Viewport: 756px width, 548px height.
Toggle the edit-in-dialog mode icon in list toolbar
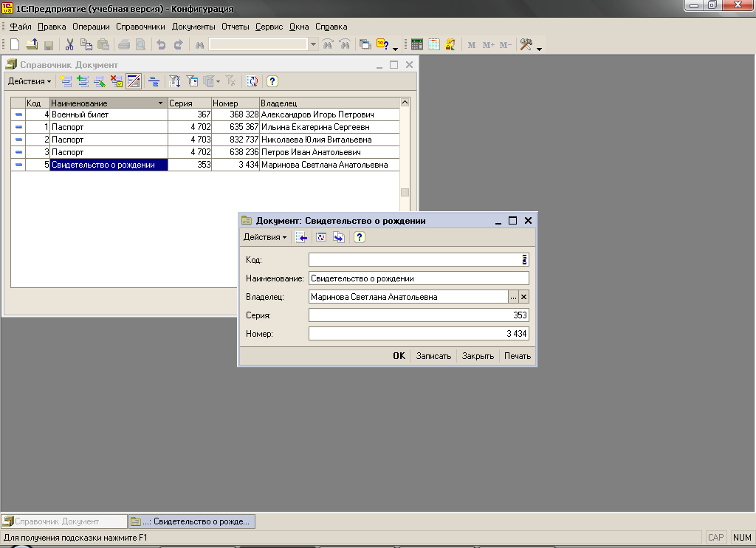(134, 81)
